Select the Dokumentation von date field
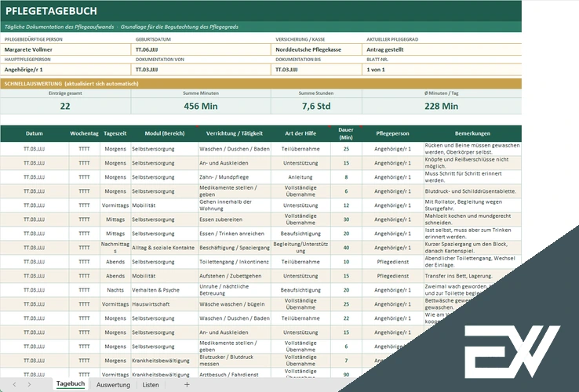The height and width of the screenshot is (392, 579). [201, 70]
